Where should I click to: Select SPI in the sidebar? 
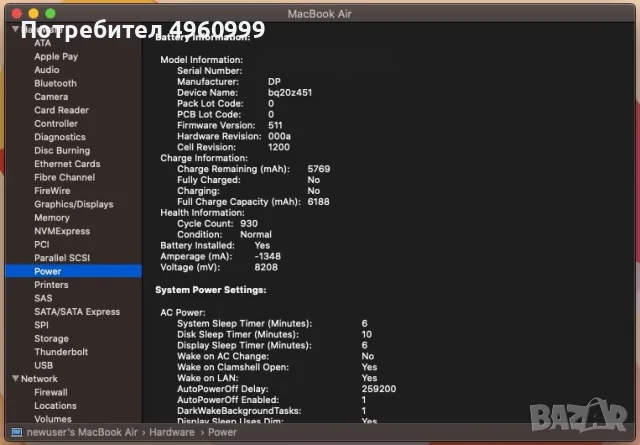[x=41, y=325]
